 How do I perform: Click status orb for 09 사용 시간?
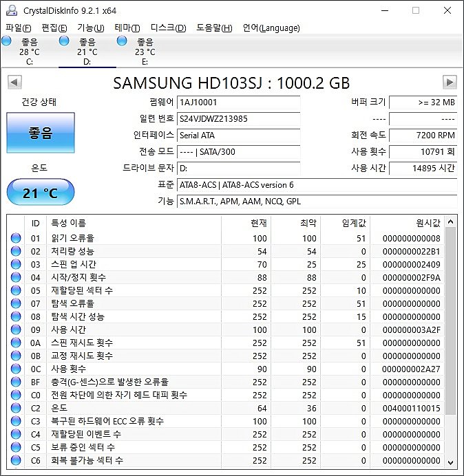(16, 329)
